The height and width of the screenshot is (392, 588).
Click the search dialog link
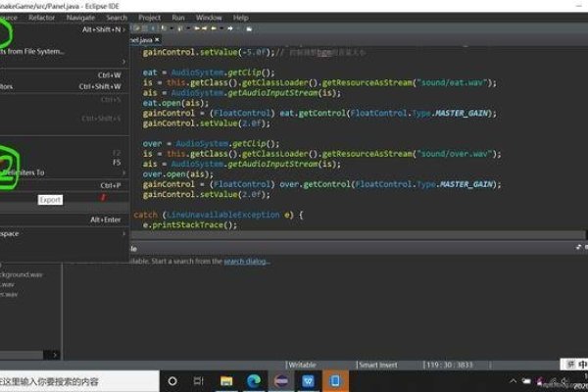[x=245, y=262]
